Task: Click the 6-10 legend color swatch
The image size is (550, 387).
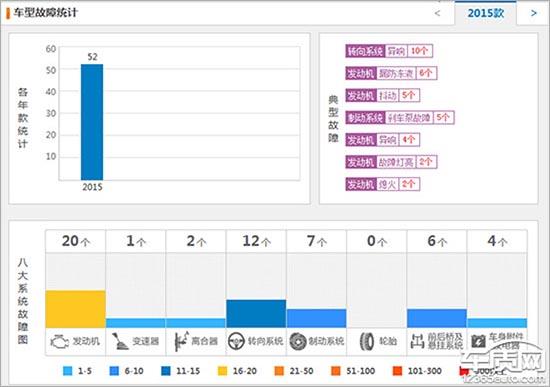Action: point(114,371)
